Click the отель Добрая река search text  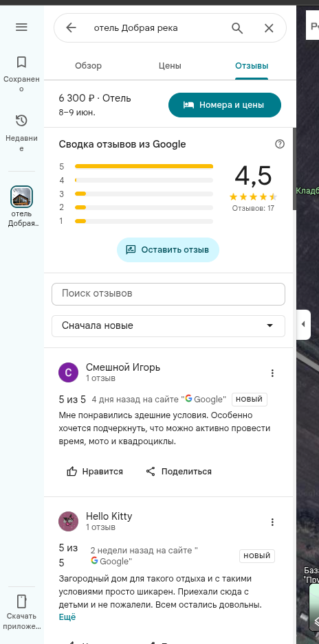(x=135, y=28)
